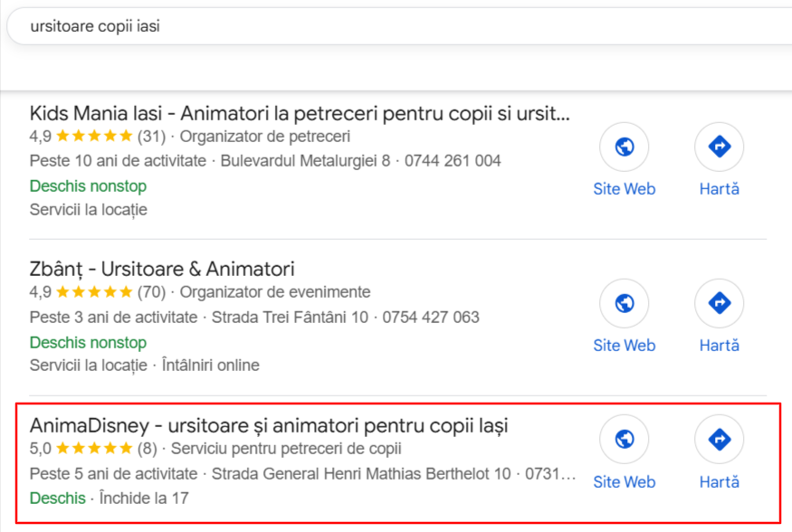This screenshot has width=792, height=532.
Task: Click 'Site Web' label for Zbânț
Action: pyautogui.click(x=625, y=346)
